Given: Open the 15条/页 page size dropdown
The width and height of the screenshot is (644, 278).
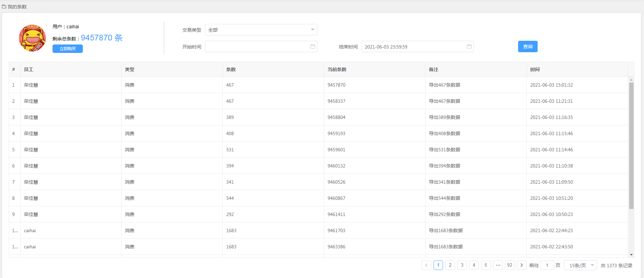Looking at the screenshot, I should click(580, 266).
